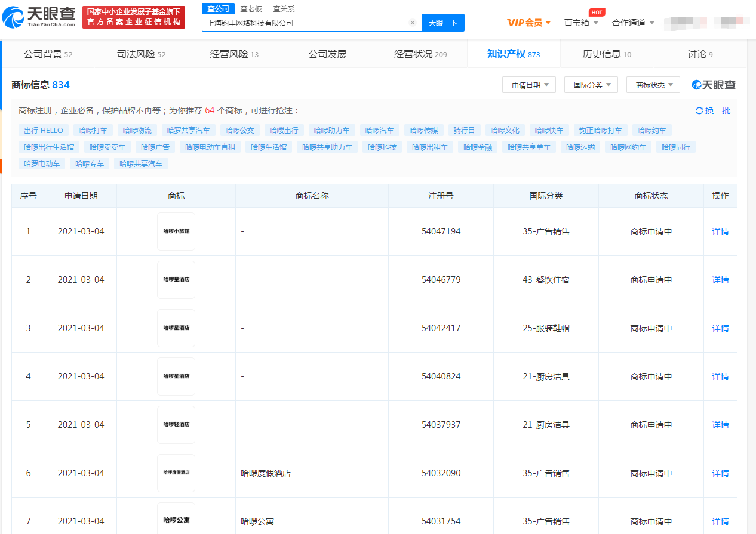Open the 申请日期 filter dropdown
The image size is (756, 534).
529,85
